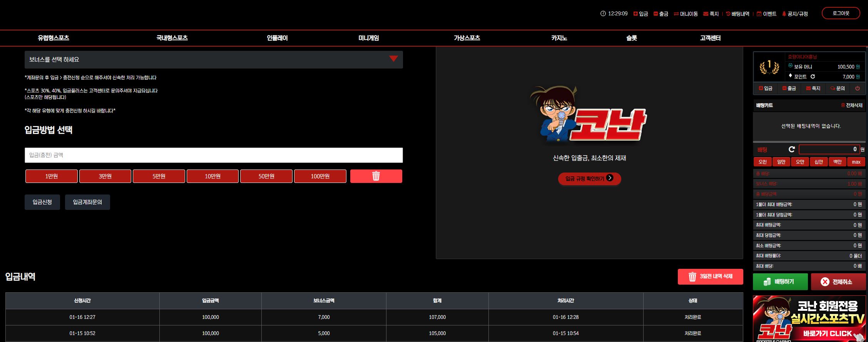
Task: Click the 3일전 내역 삭제 button
Action: (x=710, y=277)
